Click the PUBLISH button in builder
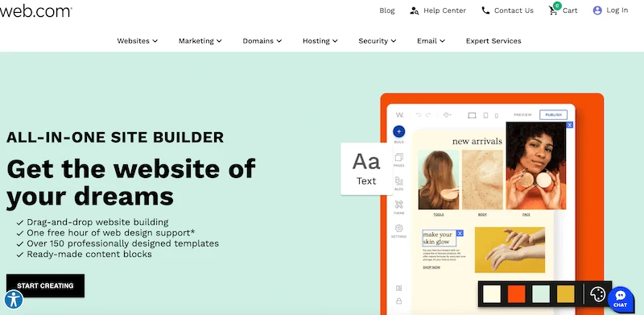The height and width of the screenshot is (315, 644). coord(553,114)
